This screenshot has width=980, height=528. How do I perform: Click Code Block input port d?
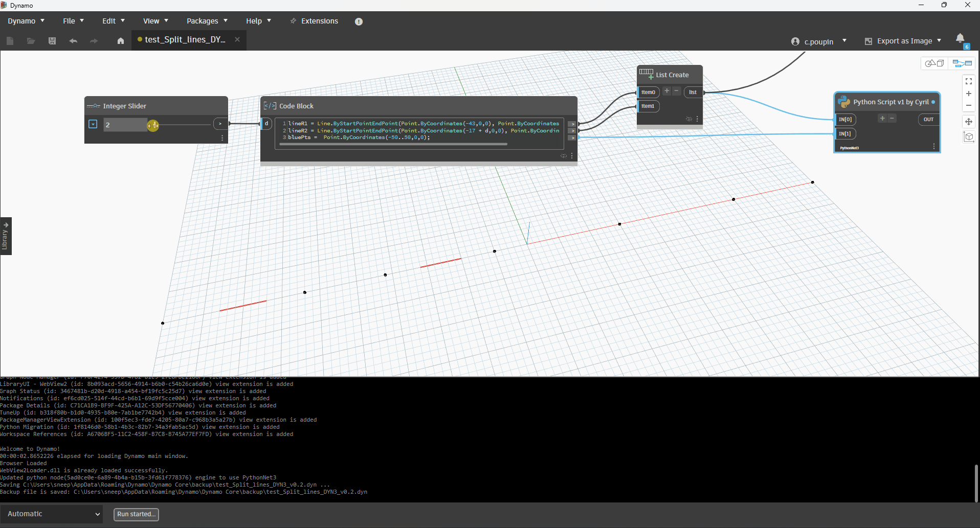click(x=266, y=124)
